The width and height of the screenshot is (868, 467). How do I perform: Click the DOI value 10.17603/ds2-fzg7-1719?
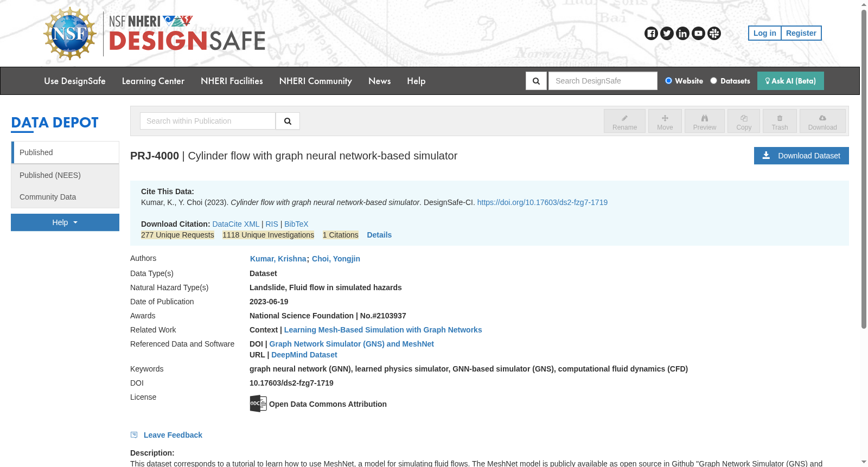(x=291, y=383)
